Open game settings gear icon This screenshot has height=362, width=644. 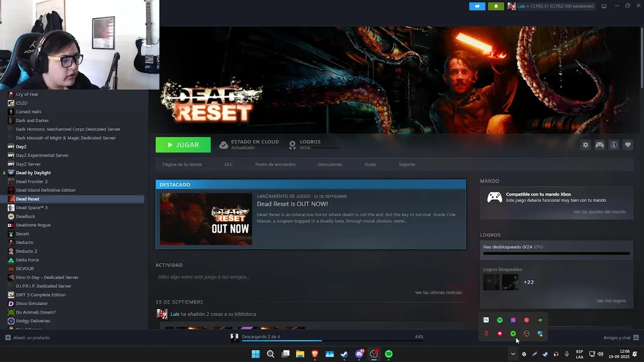(585, 145)
